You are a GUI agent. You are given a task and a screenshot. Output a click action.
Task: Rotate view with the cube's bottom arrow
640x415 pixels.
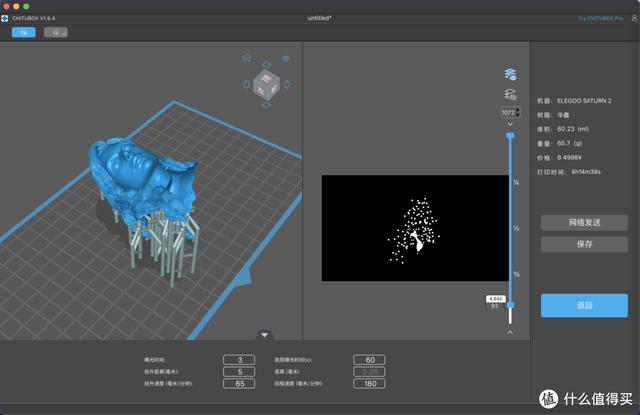(267, 105)
